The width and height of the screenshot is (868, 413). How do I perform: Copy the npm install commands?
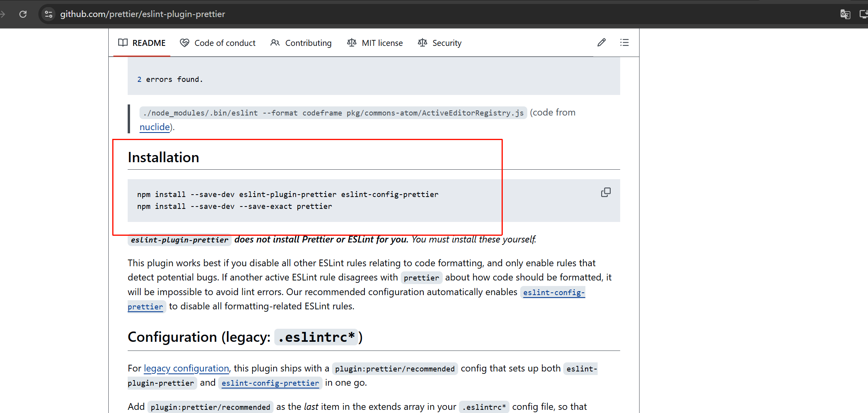[x=606, y=192]
